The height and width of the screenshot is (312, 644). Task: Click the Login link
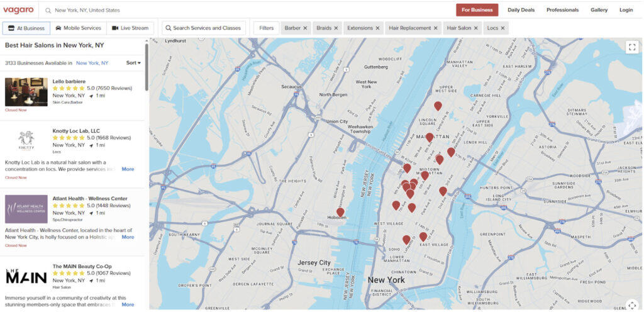[626, 10]
